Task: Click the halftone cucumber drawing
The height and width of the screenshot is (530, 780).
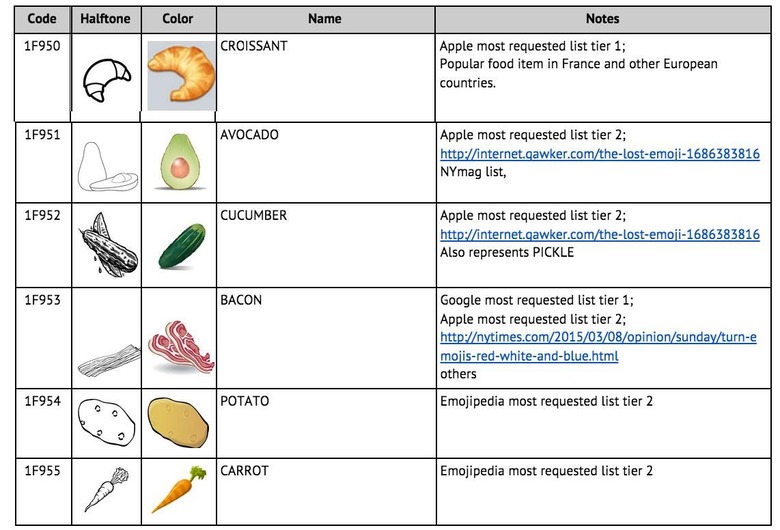Action: (x=108, y=244)
